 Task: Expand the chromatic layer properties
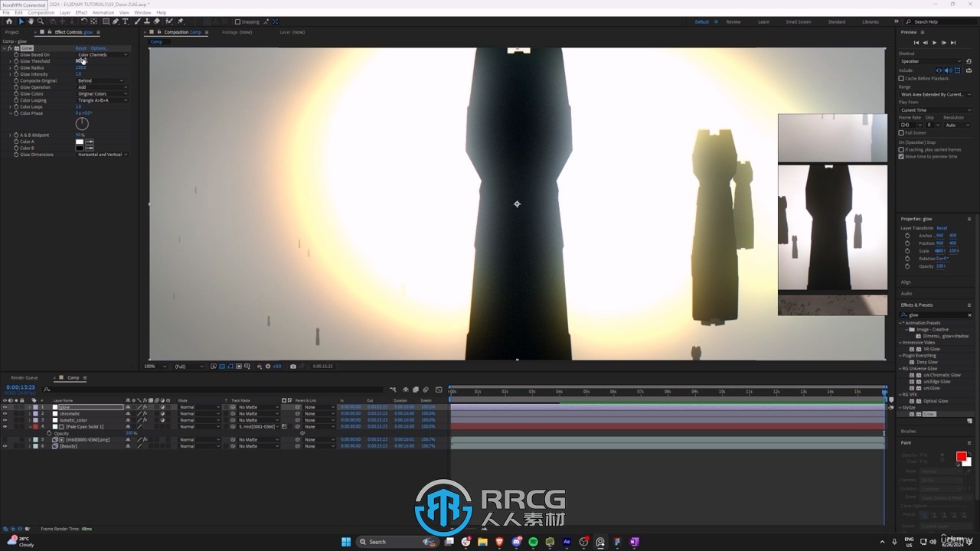coord(30,413)
